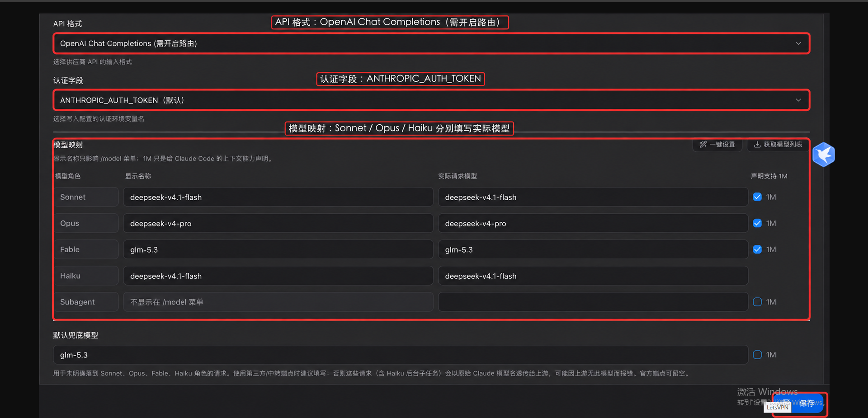Click the Sonnet role label
Screen dimensions: 868x418
click(x=86, y=197)
